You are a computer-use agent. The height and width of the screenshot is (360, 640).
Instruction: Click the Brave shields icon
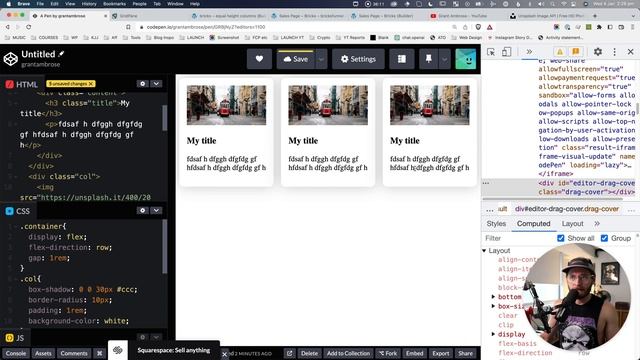[x=478, y=27]
